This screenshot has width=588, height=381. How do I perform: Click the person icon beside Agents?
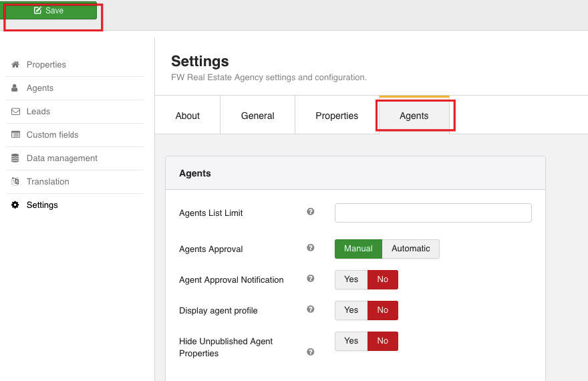15,88
